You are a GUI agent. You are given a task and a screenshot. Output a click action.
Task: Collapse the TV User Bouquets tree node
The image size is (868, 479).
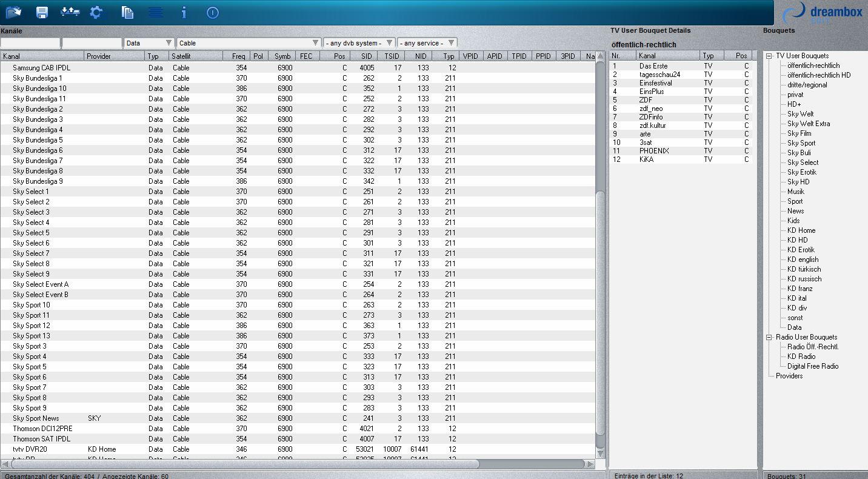pos(769,56)
